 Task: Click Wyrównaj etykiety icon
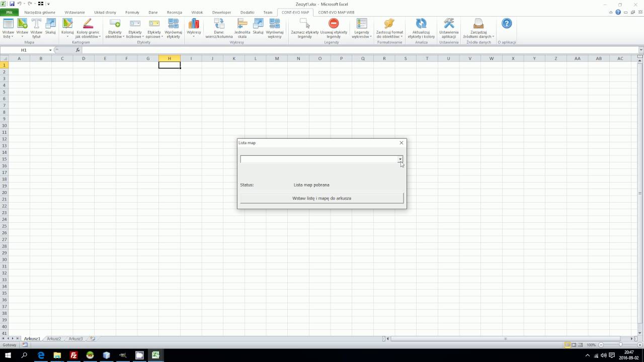click(174, 28)
